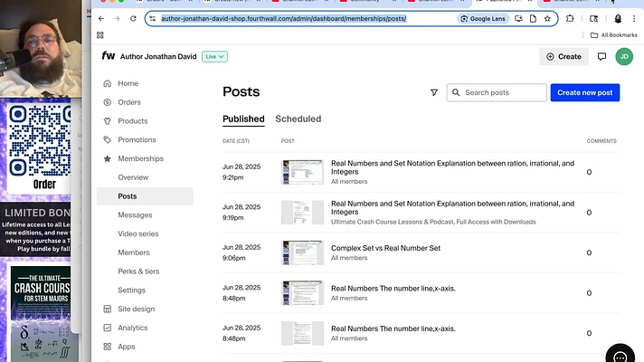Click thumbnail of Complex Set post

[x=302, y=252]
